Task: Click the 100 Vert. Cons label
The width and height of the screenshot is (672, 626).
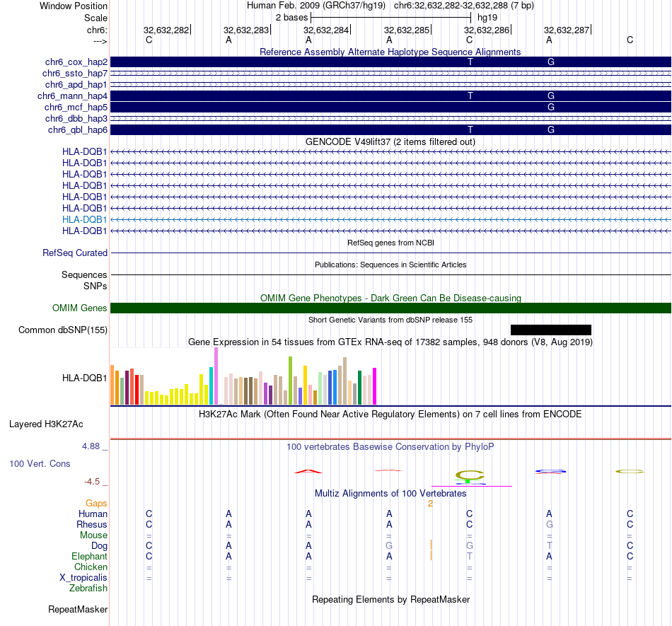Action: click(40, 463)
